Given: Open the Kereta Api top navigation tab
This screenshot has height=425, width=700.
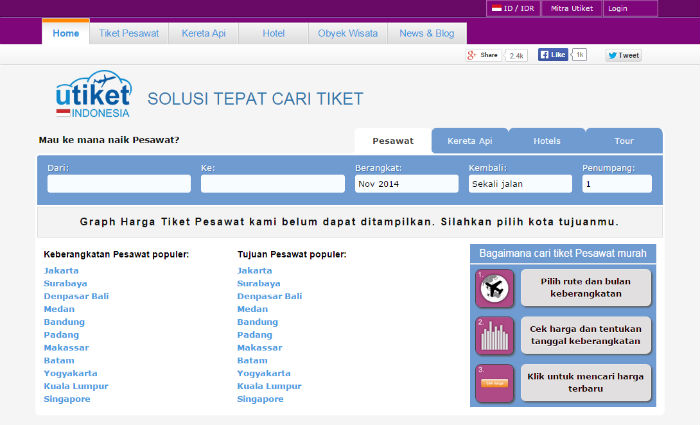Looking at the screenshot, I should [204, 33].
